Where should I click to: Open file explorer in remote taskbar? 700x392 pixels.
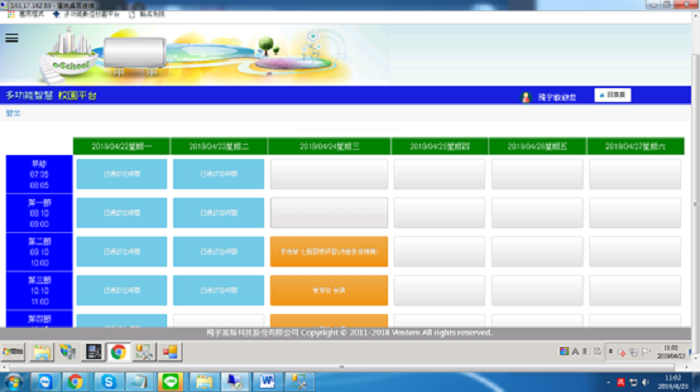click(42, 352)
